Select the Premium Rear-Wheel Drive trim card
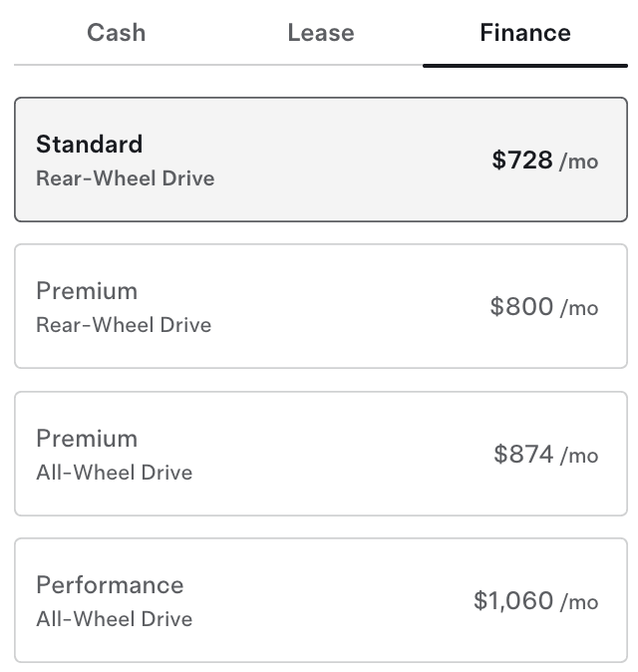Screen dimensions: 638x672 click(x=320, y=306)
